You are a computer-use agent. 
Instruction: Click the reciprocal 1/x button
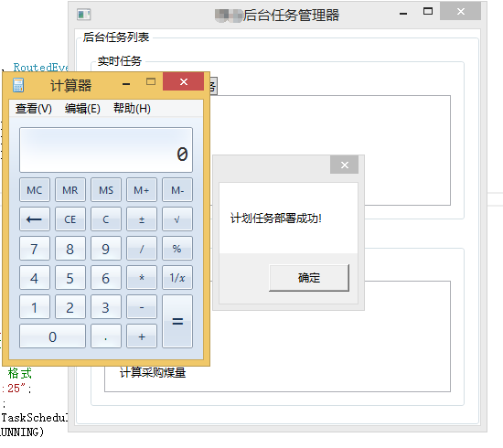(177, 278)
